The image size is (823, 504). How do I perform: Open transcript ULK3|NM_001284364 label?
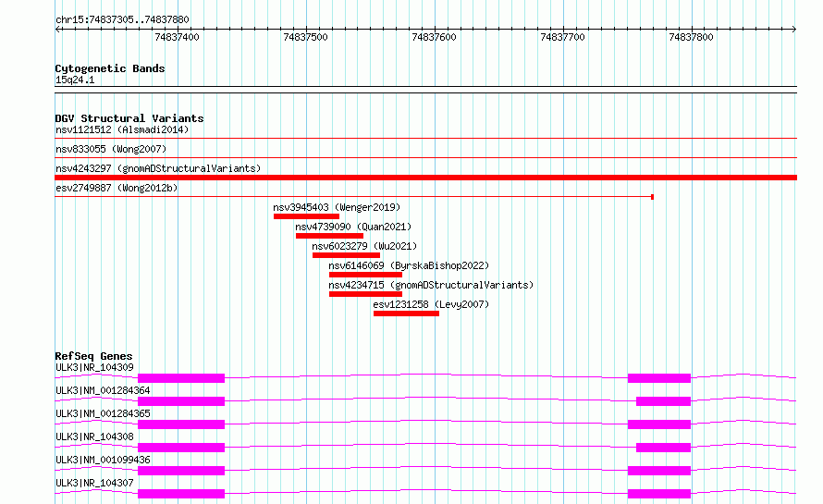point(103,390)
